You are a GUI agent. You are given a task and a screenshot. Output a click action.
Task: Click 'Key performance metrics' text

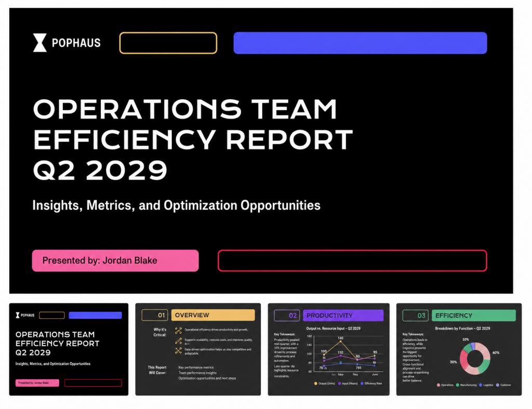pyautogui.click(x=196, y=367)
